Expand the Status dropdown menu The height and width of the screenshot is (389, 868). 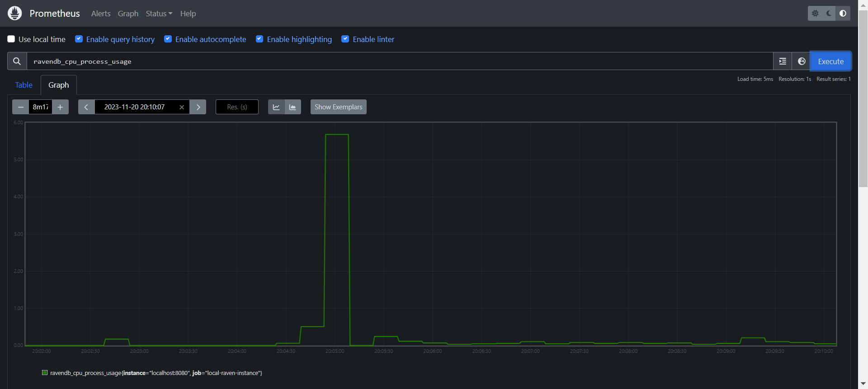click(x=159, y=14)
